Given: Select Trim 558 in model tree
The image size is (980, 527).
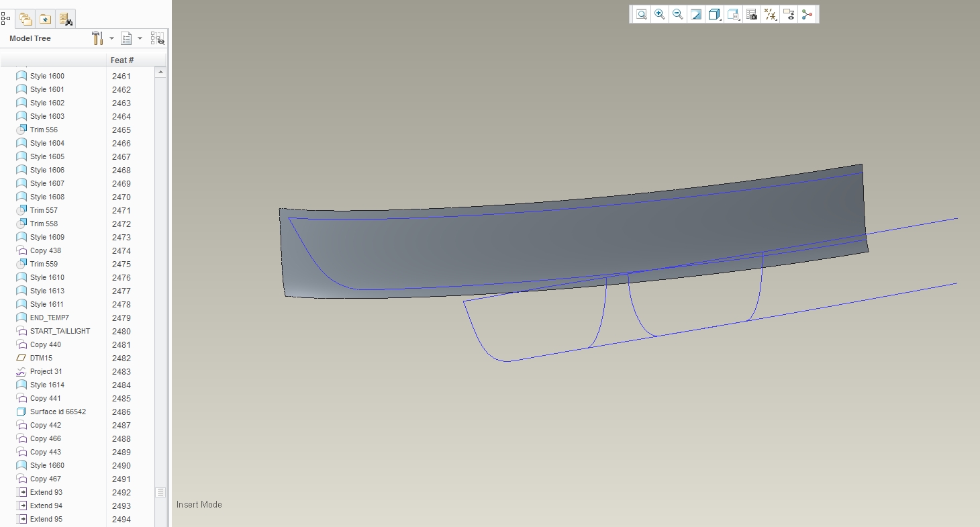Looking at the screenshot, I should (44, 224).
